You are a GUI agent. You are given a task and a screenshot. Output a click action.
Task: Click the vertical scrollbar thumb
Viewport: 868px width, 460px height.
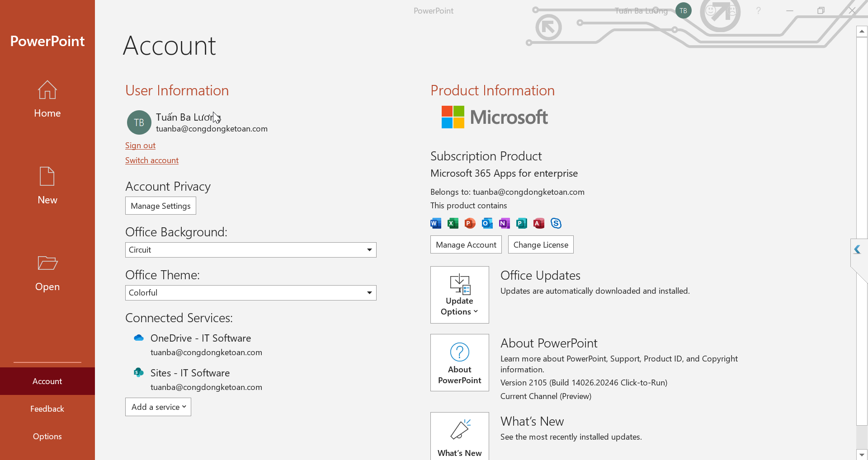(x=862, y=230)
